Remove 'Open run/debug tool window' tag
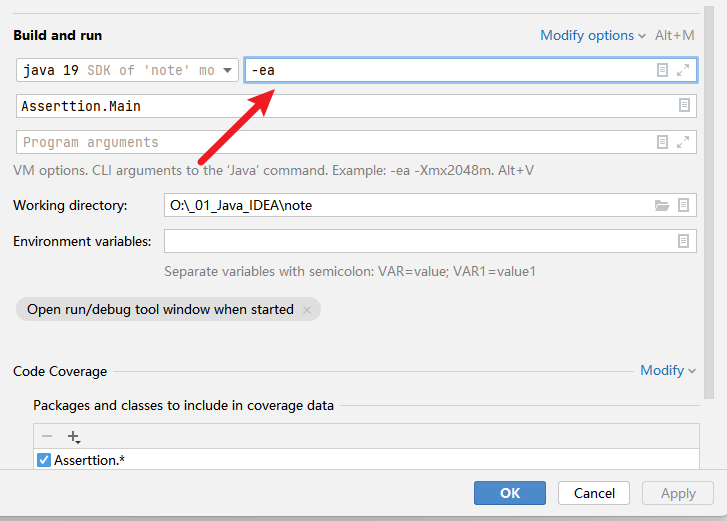 click(x=307, y=310)
